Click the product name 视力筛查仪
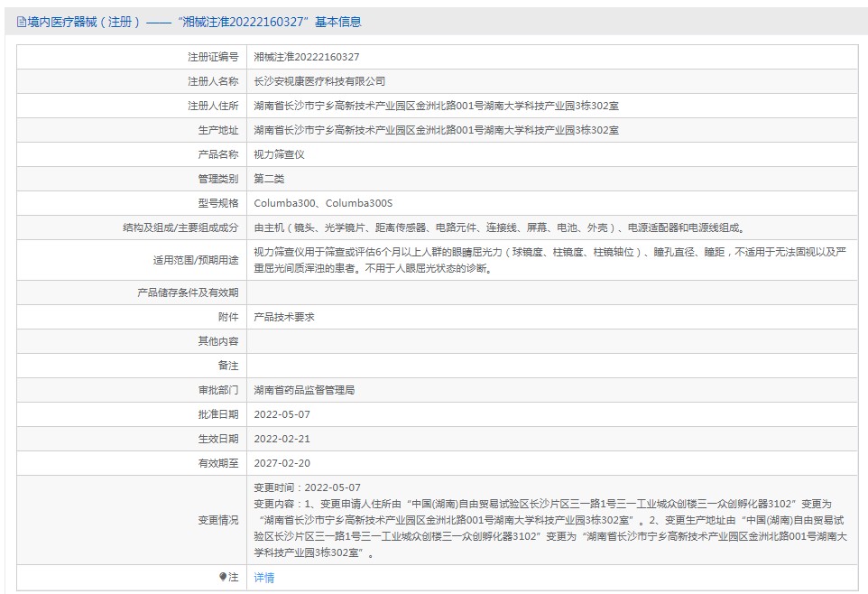 (x=279, y=154)
